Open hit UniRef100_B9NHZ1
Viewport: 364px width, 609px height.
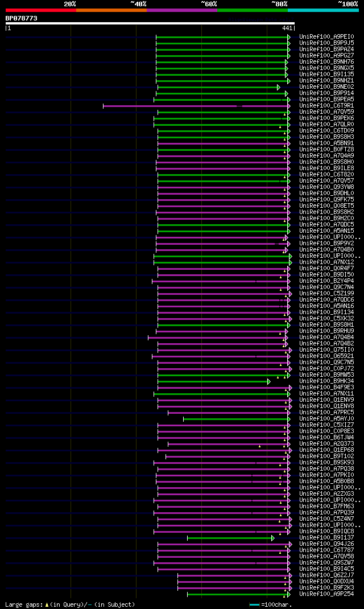[326, 81]
